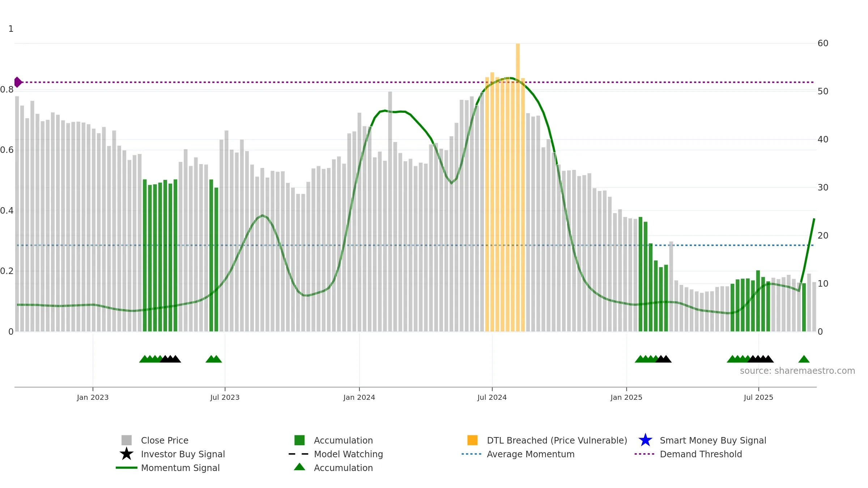Screen dimensions: 868x488
Task: Click the Model Watching legend label
Action: (348, 454)
